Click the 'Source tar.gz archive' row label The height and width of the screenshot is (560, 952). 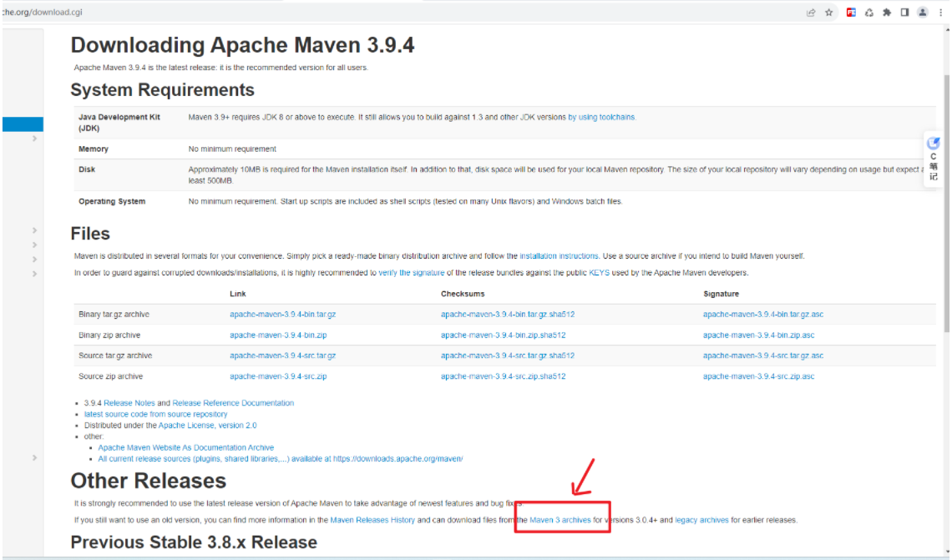coord(115,356)
